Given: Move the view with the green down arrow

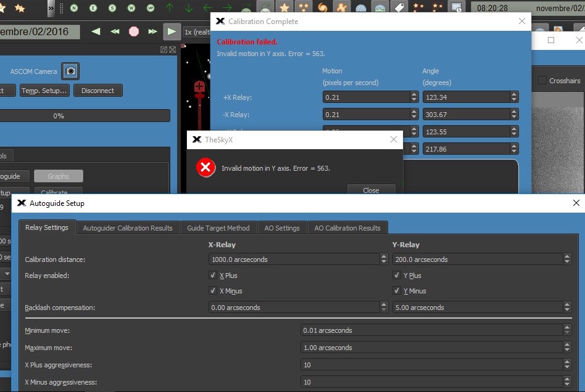Looking at the screenshot, I should pyautogui.click(x=189, y=8).
